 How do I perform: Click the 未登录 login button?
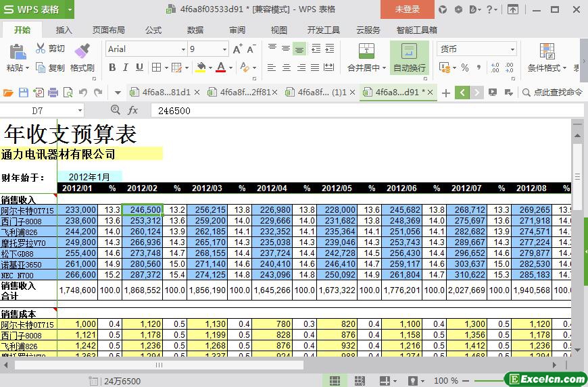(x=407, y=9)
